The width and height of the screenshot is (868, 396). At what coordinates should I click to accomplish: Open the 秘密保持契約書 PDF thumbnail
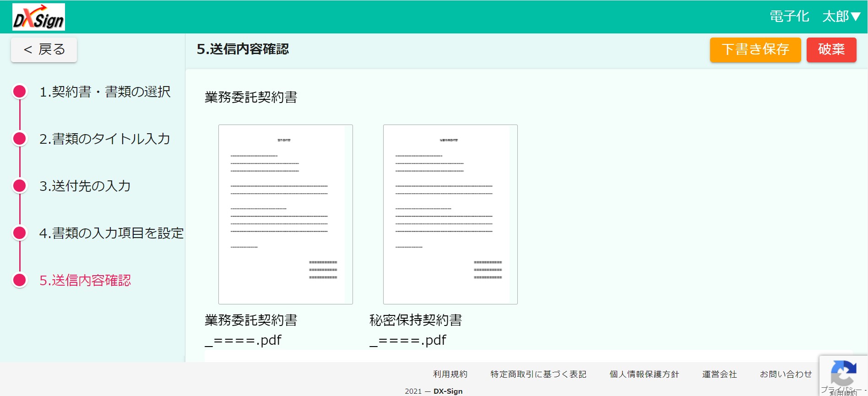point(450,214)
